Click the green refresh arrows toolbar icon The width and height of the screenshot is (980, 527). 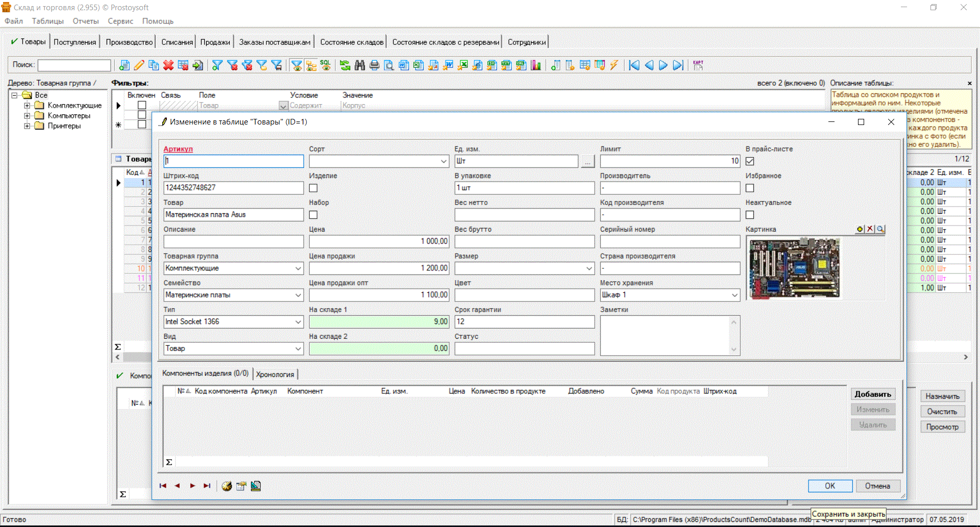(345, 65)
